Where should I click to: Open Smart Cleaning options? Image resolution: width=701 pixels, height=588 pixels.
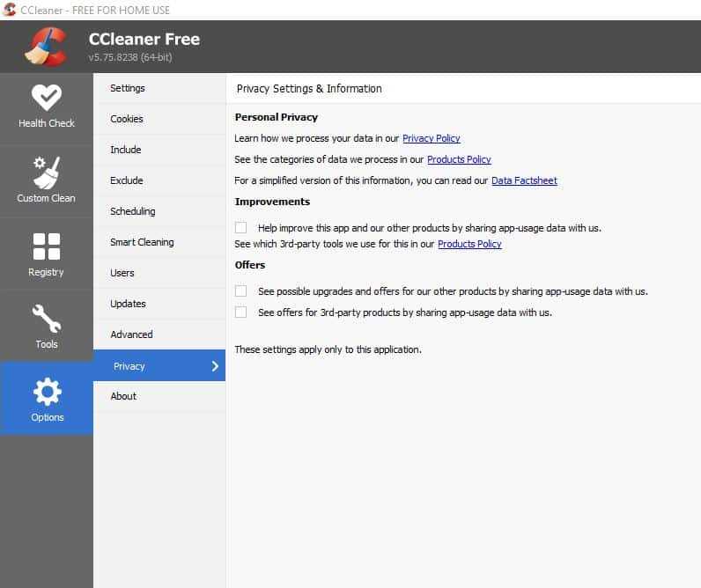point(159,242)
